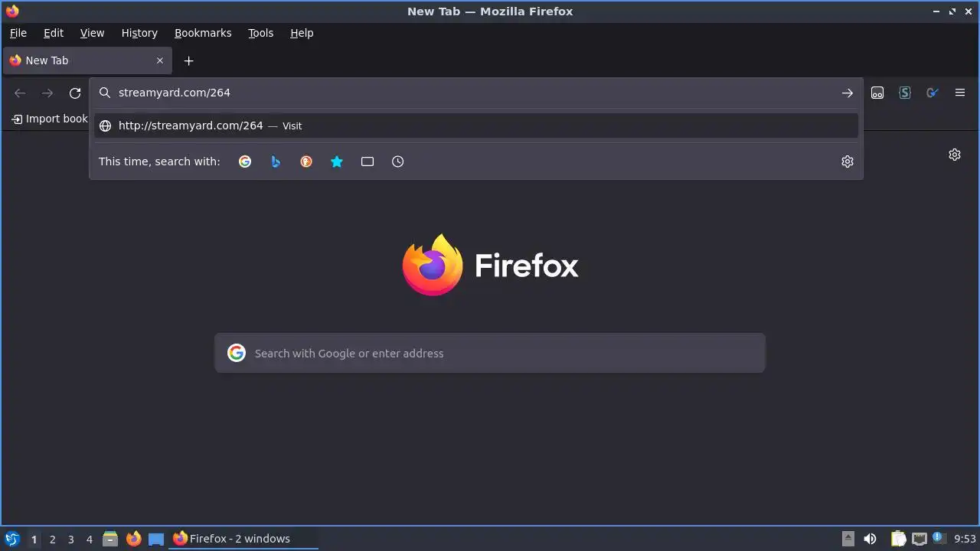The image size is (980, 551).
Task: Open the volume control tray icon
Action: [870, 539]
